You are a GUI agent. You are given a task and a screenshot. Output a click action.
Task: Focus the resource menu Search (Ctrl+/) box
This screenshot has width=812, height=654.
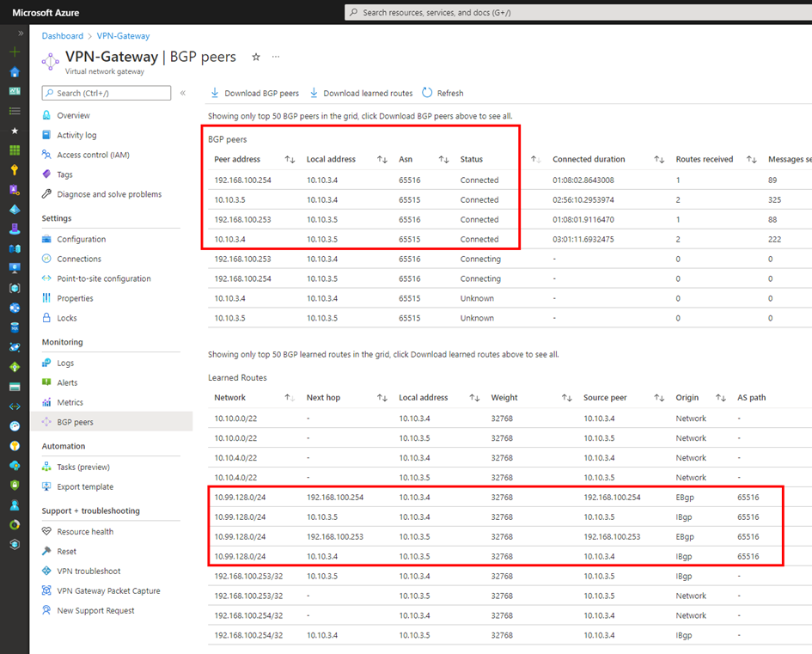pyautogui.click(x=107, y=93)
